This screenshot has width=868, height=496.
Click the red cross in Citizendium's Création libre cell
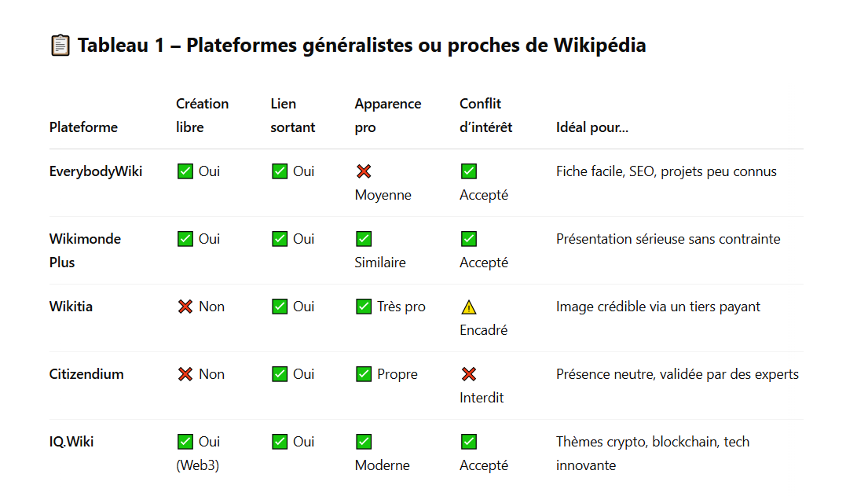tap(185, 374)
